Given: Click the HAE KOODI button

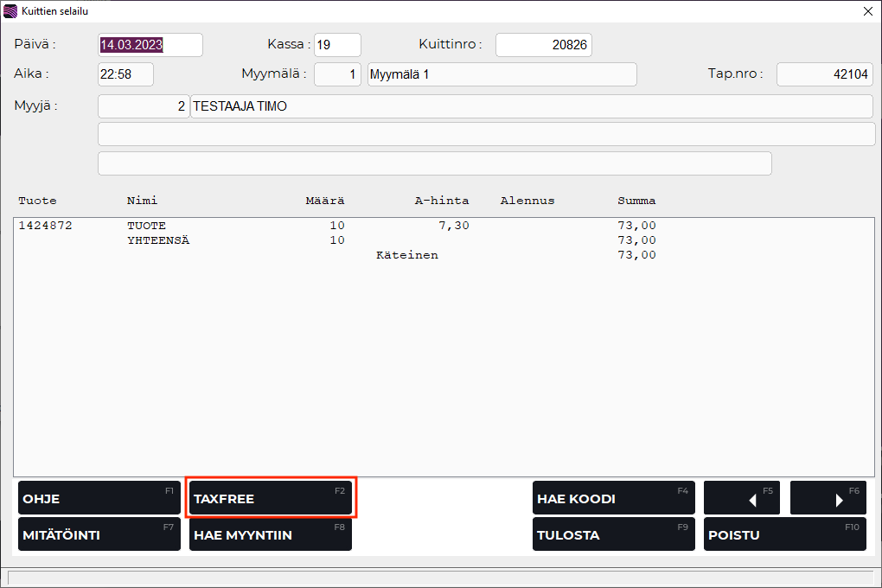Looking at the screenshot, I should click(613, 499).
